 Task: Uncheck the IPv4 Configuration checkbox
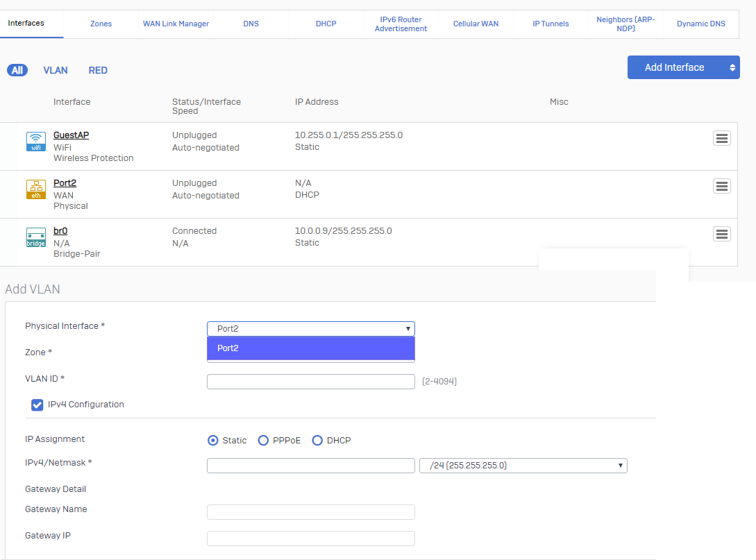click(37, 405)
